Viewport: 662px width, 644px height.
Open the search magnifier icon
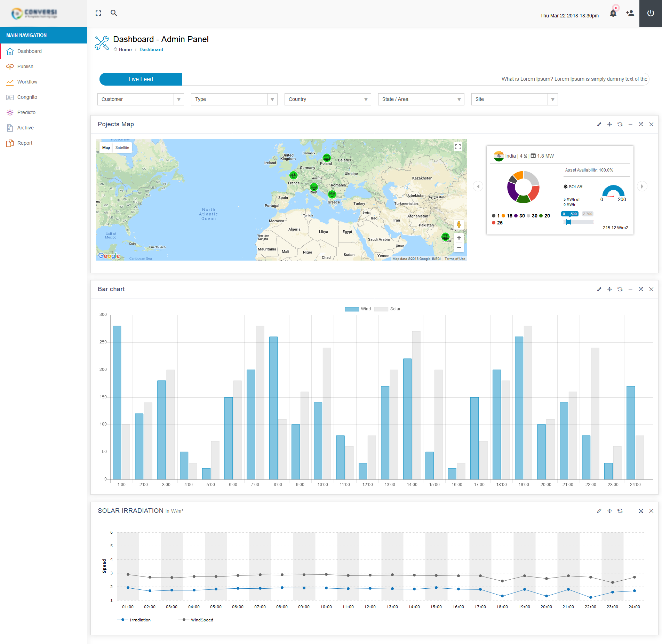pyautogui.click(x=114, y=13)
